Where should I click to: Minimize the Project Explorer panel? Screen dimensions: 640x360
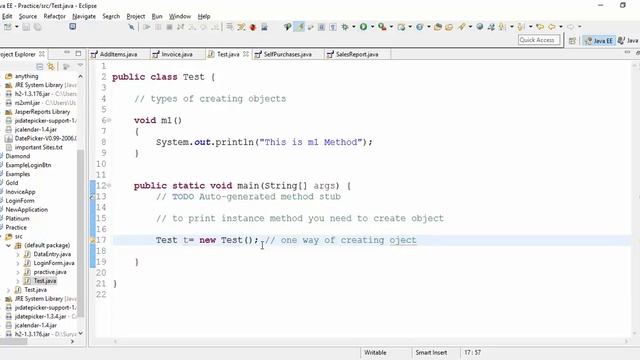click(x=67, y=53)
